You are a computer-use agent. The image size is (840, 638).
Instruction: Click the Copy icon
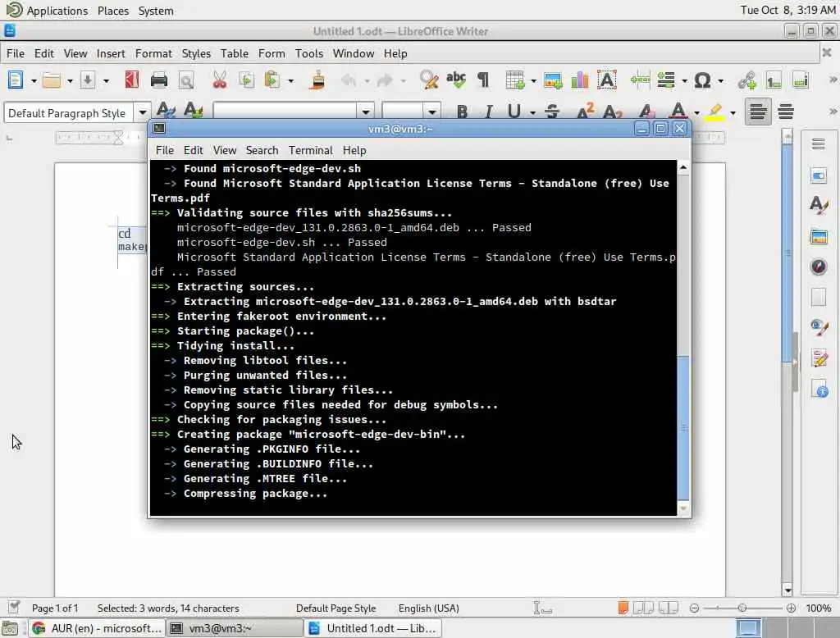246,80
